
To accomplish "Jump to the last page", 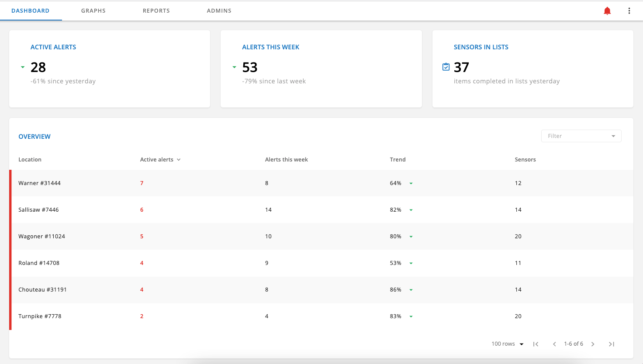I will pyautogui.click(x=612, y=344).
